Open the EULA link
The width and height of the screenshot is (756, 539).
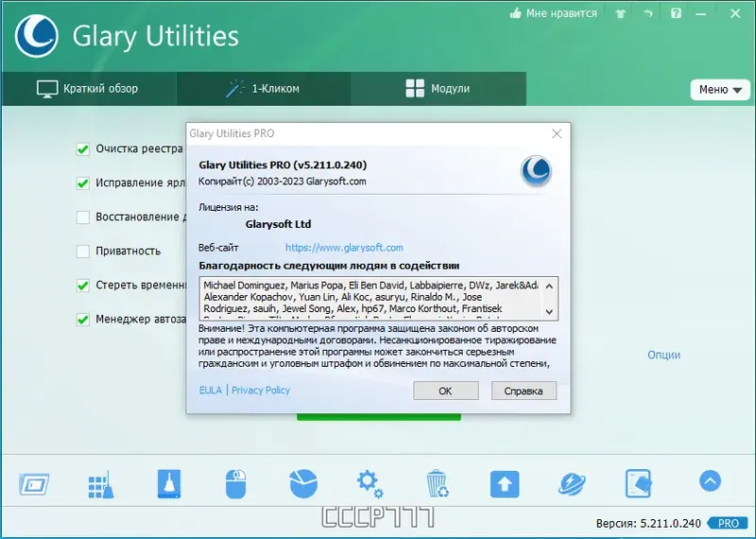pos(211,391)
